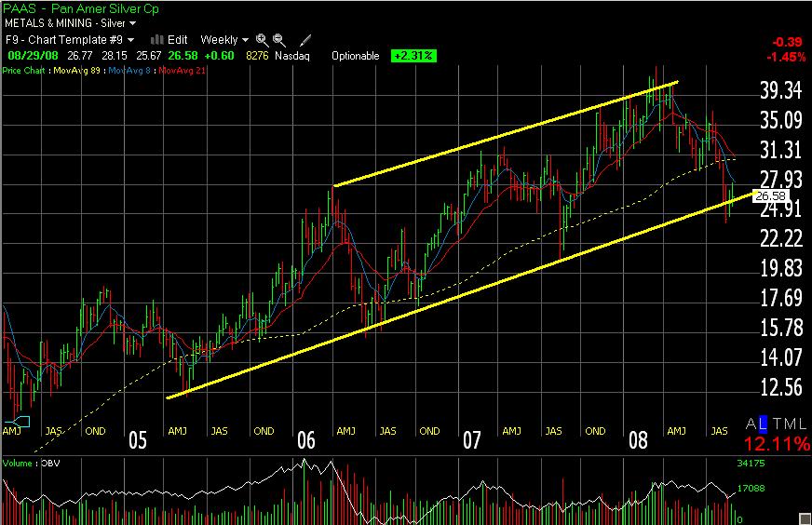Click the 06 year label on the time axis
812x525 pixels.
coord(306,440)
